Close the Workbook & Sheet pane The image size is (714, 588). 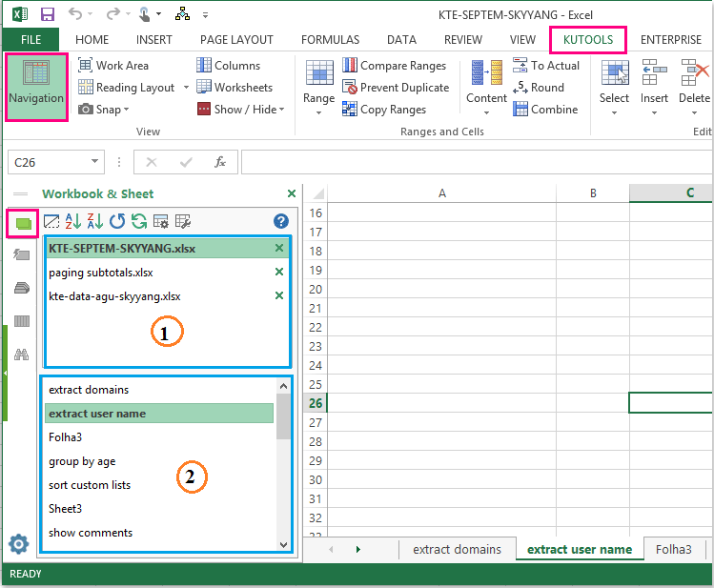click(x=292, y=193)
